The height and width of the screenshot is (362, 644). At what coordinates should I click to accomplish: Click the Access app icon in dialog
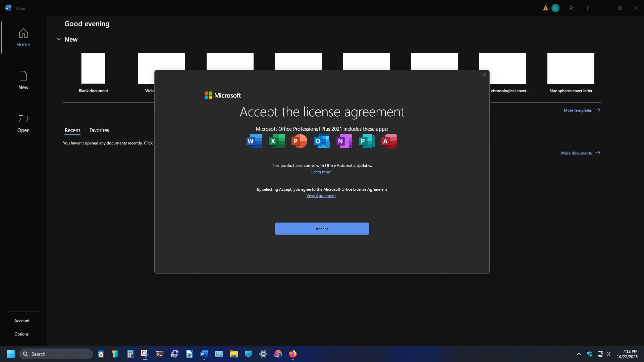click(x=389, y=141)
